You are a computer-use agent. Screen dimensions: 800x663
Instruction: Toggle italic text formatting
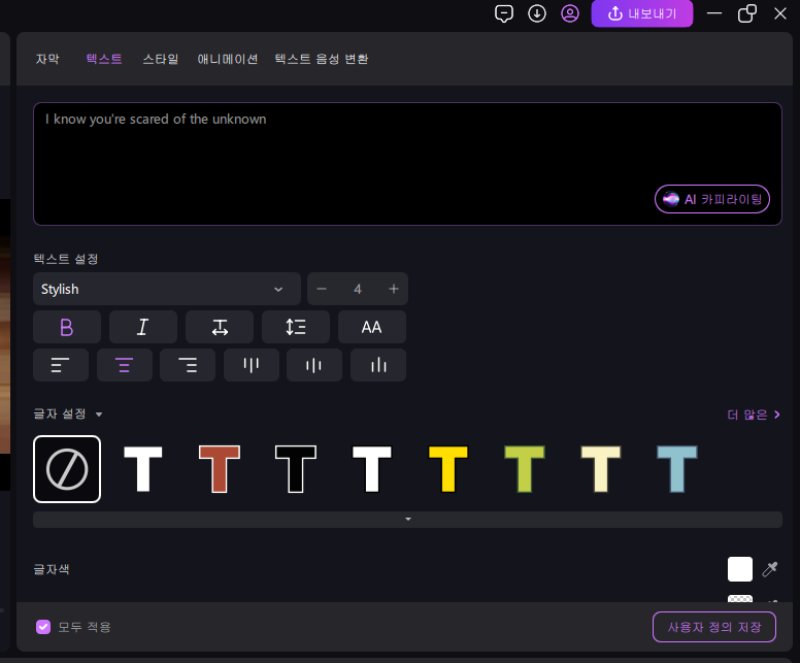coord(143,327)
